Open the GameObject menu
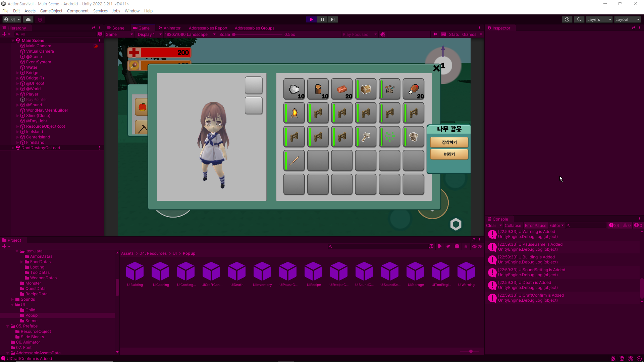This screenshot has height=362, width=644. coord(51,11)
